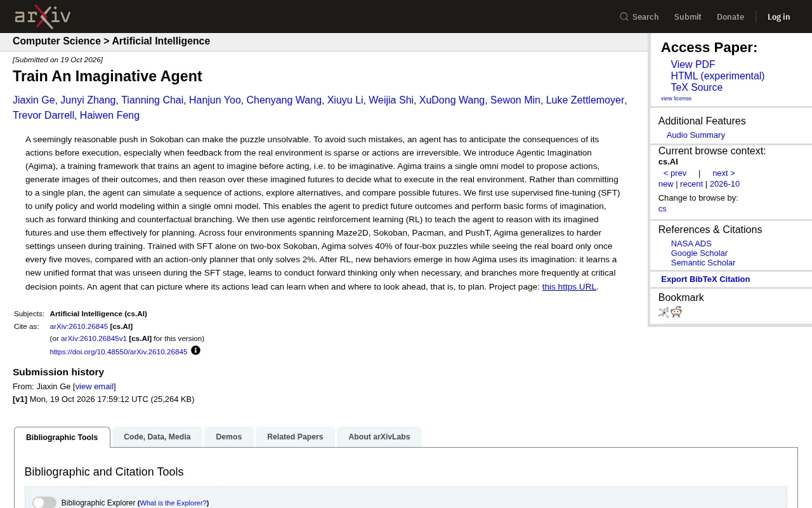
Task: Click arXiv:2610.26845v1 version link
Action: pos(94,338)
